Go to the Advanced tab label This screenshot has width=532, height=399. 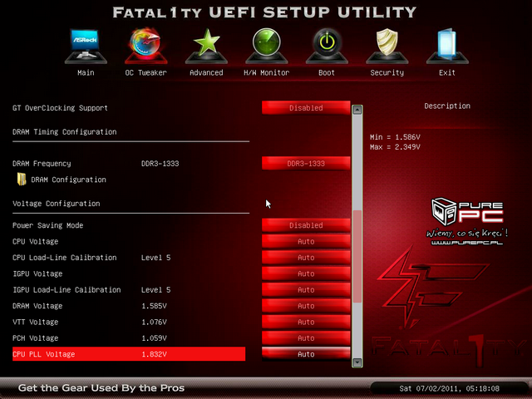(x=206, y=72)
